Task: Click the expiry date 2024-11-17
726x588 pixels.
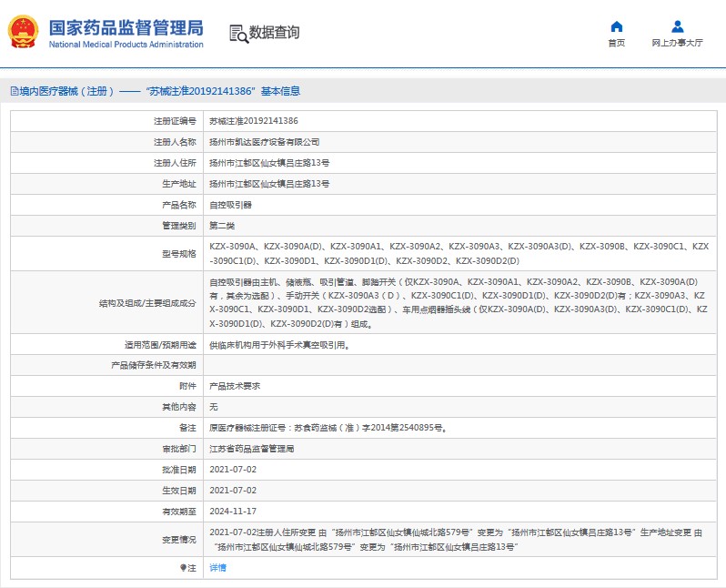Action: 233,512
